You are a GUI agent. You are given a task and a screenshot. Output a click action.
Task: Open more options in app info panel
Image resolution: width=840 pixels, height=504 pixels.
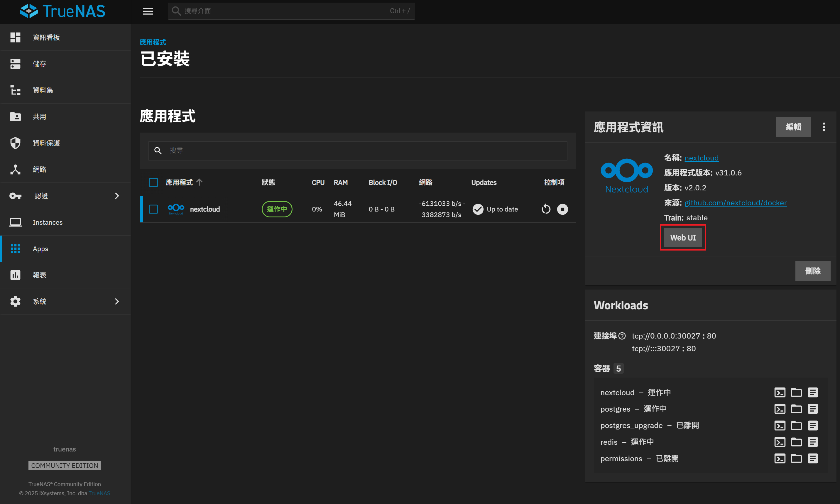tap(824, 127)
